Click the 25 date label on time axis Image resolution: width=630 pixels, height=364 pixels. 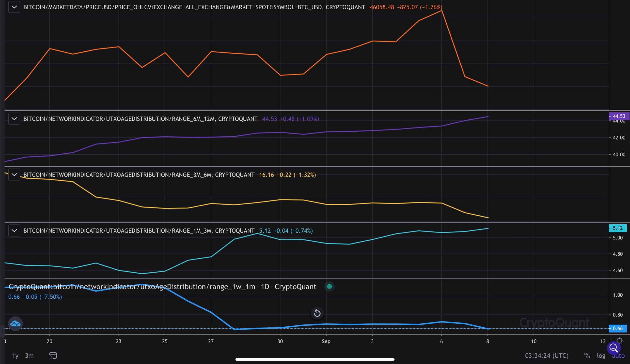[x=164, y=341]
